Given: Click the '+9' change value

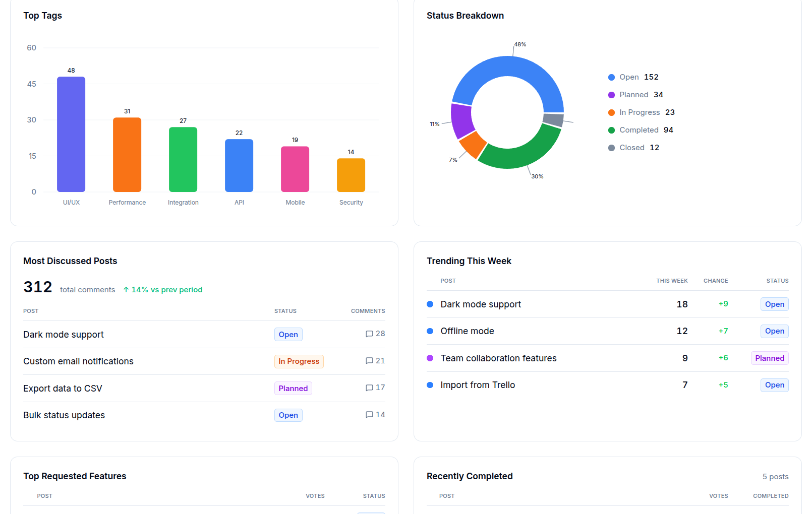Looking at the screenshot, I should pyautogui.click(x=723, y=304).
